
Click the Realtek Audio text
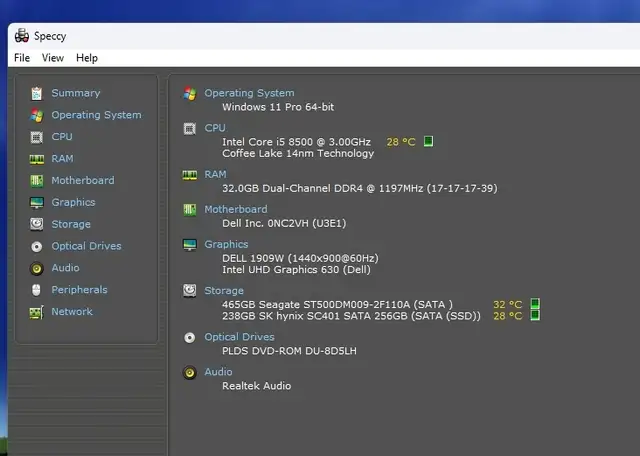pyautogui.click(x=257, y=386)
